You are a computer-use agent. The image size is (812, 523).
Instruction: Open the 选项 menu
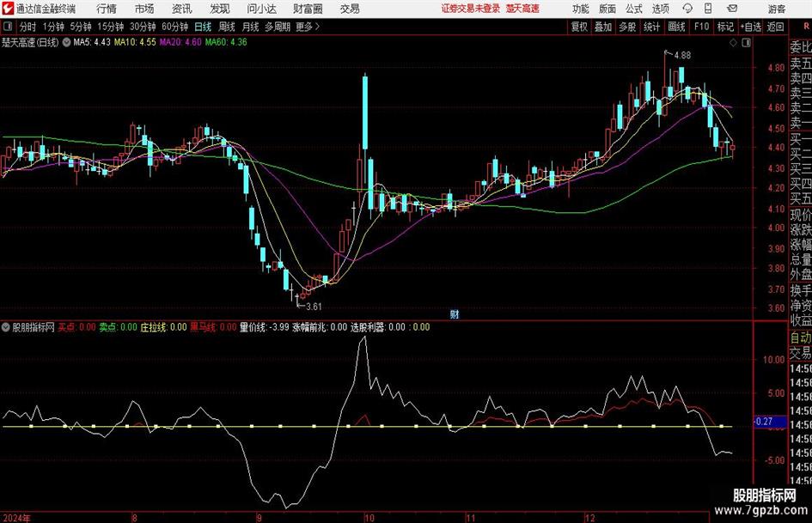click(x=660, y=9)
